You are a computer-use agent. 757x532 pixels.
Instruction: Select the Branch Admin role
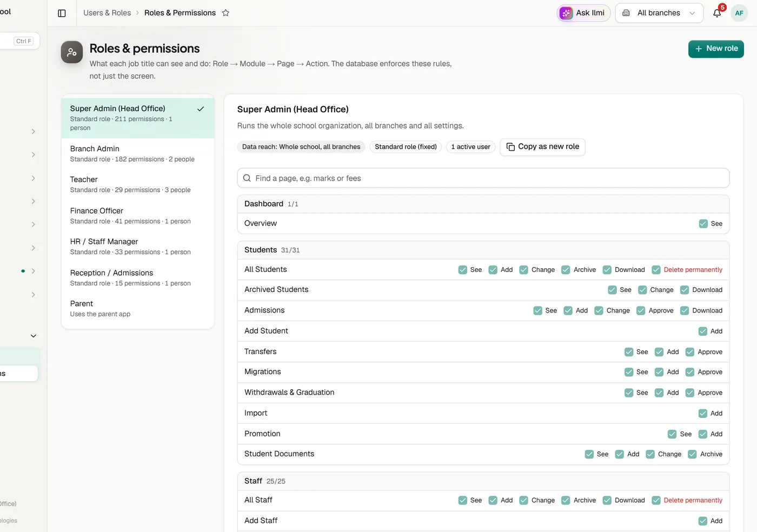(138, 154)
